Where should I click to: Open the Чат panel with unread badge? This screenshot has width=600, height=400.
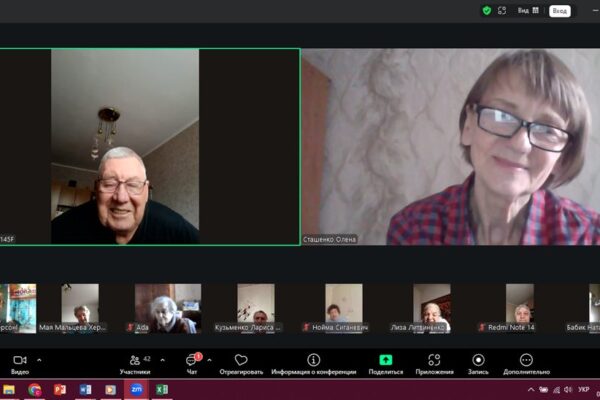[191, 360]
